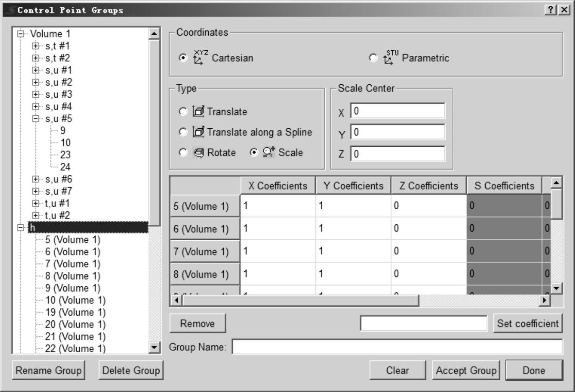575x392 pixels.
Task: Select row header 8 (Volume 1) in table
Action: tap(205, 274)
